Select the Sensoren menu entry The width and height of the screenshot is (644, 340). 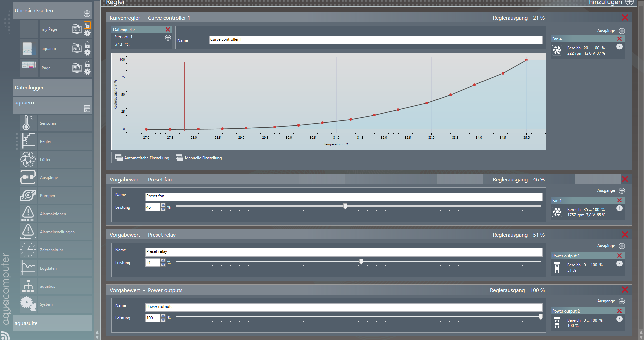[64, 123]
